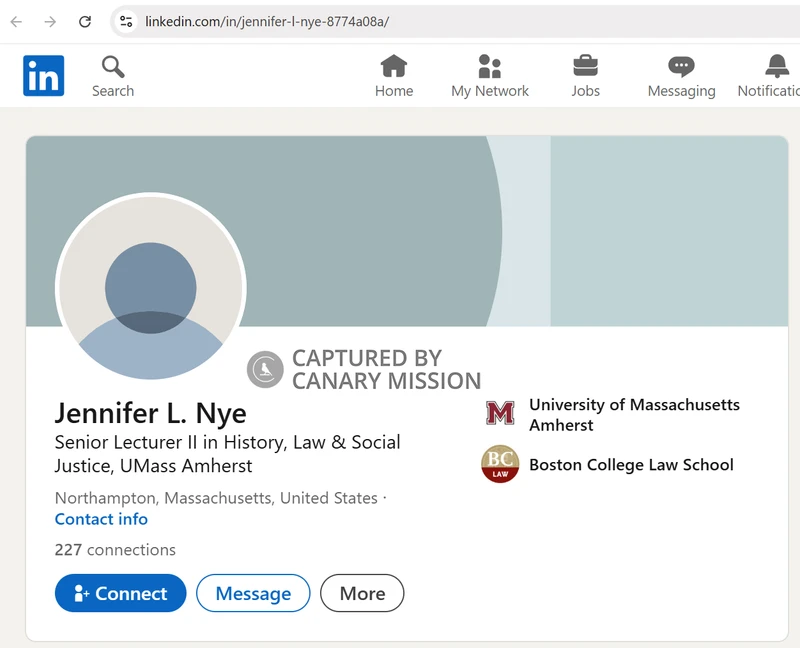Image resolution: width=800 pixels, height=648 pixels.
Task: Click the browser back arrow
Action: pyautogui.click(x=17, y=21)
